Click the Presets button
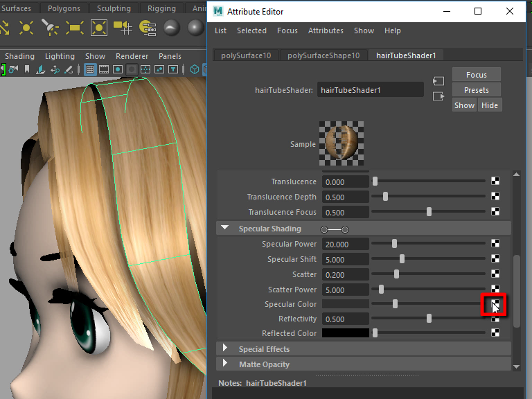 pyautogui.click(x=477, y=90)
